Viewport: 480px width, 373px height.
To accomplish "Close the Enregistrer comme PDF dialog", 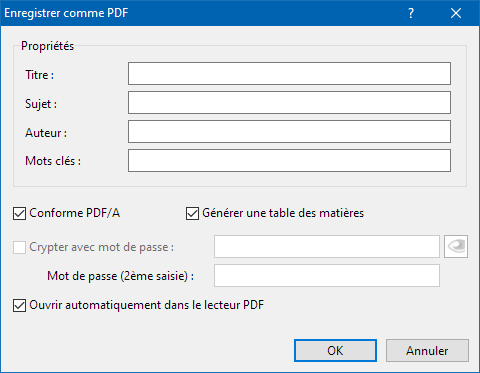I will coord(456,13).
